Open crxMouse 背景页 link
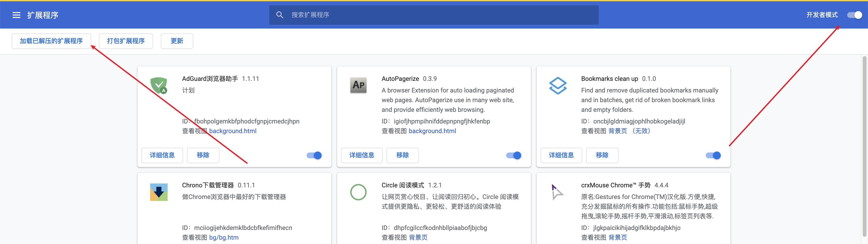 [x=618, y=238]
